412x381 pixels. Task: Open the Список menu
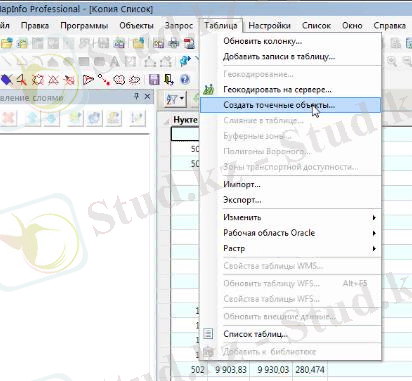pyautogui.click(x=316, y=26)
